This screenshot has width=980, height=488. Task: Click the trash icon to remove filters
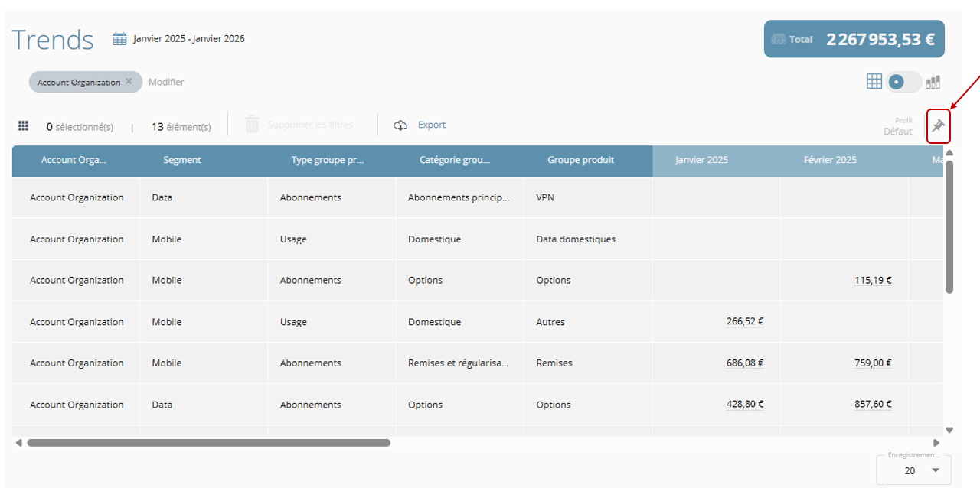(252, 125)
